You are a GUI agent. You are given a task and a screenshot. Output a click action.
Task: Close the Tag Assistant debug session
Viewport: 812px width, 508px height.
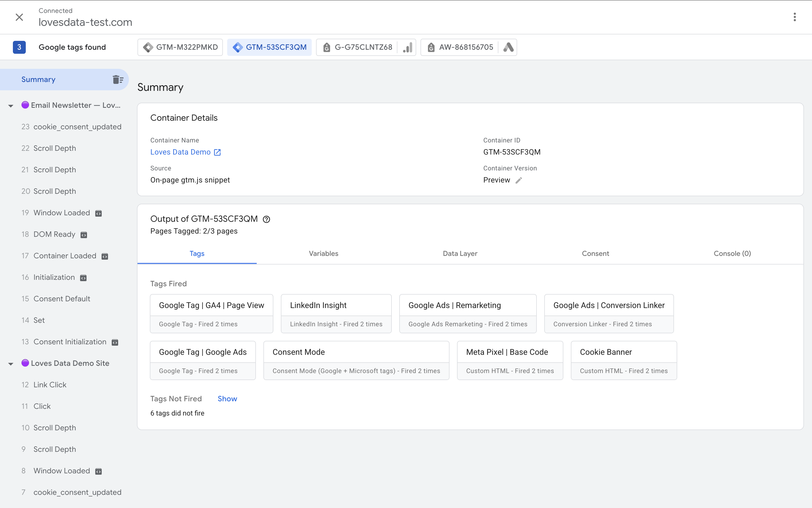[19, 17]
